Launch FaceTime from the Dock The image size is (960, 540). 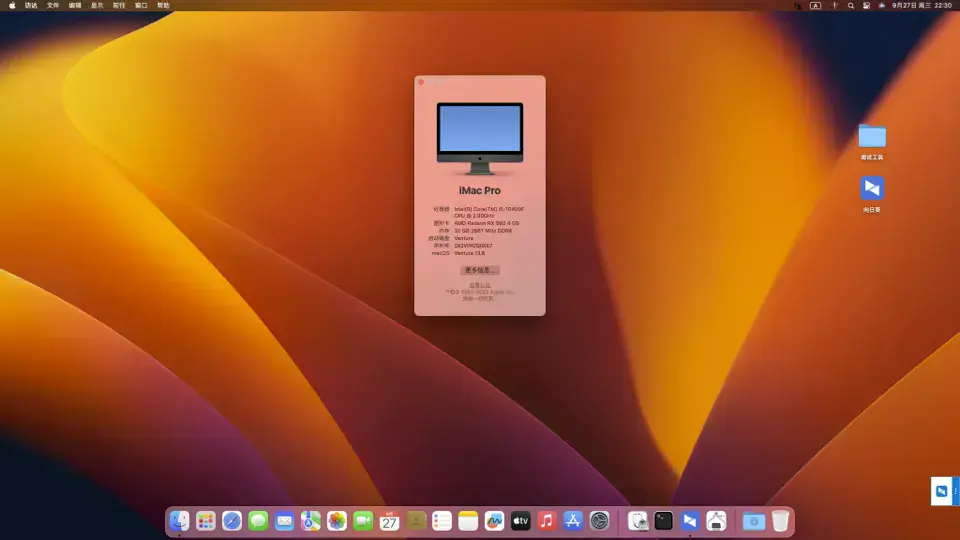(x=363, y=521)
